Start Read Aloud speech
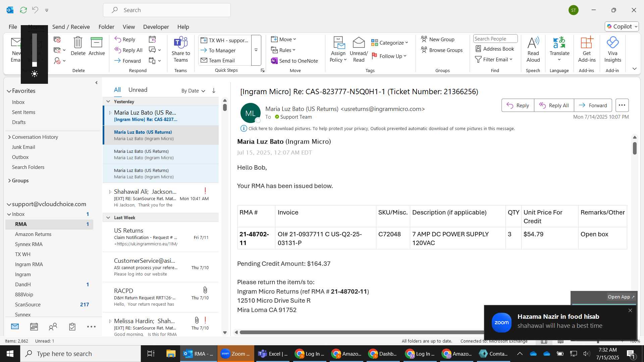The width and height of the screenshot is (644, 362). tap(533, 50)
